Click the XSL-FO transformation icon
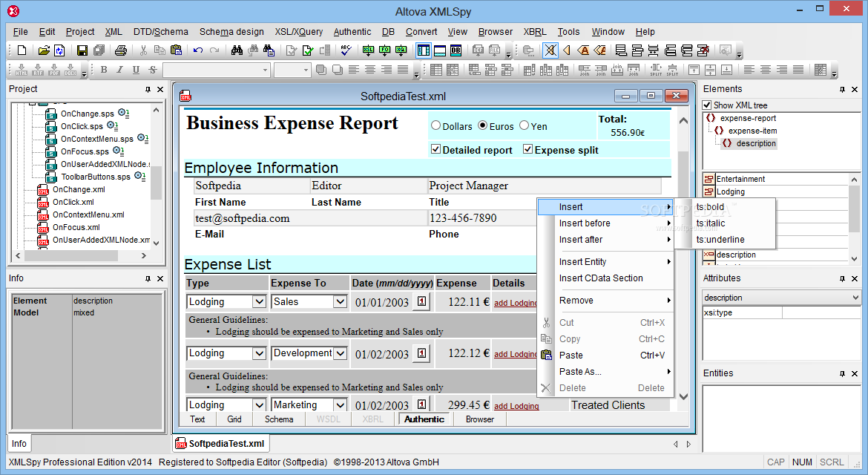 click(x=385, y=50)
